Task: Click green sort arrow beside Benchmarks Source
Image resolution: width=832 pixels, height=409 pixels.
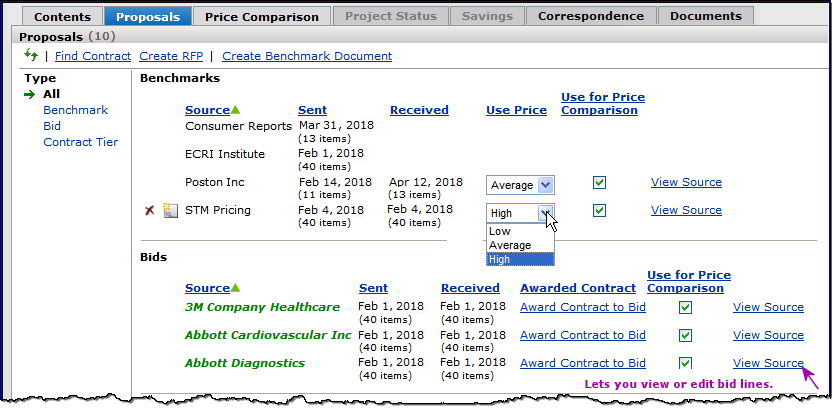Action: coord(236,110)
